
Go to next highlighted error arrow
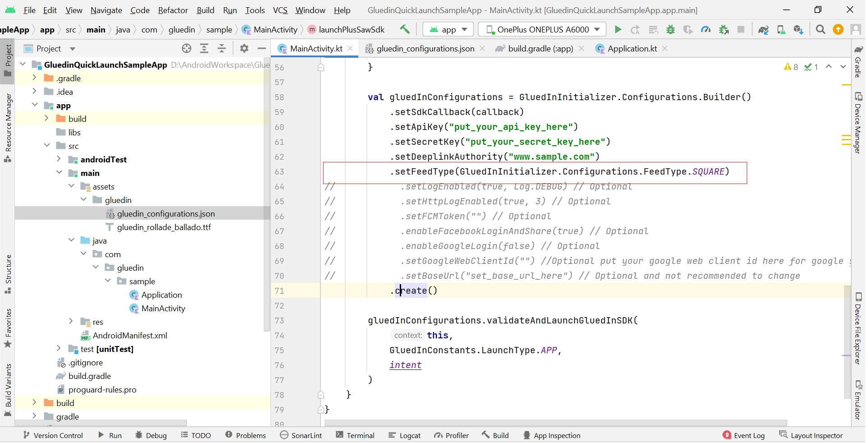[843, 67]
